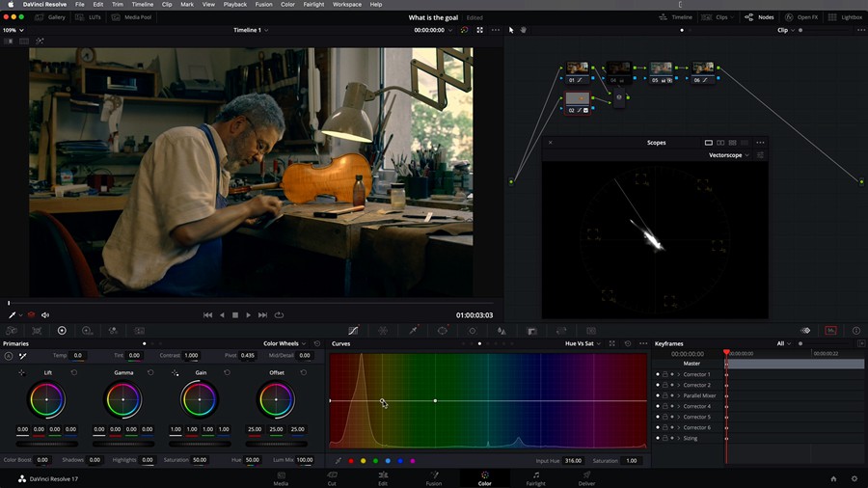Open the RGB Mixer palette
868x488 pixels.
coord(113,331)
